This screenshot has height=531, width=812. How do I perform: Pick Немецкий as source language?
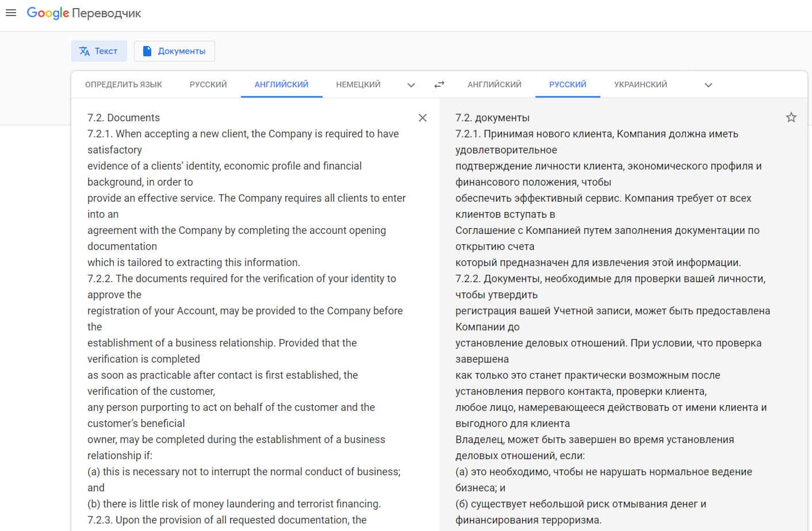point(358,84)
